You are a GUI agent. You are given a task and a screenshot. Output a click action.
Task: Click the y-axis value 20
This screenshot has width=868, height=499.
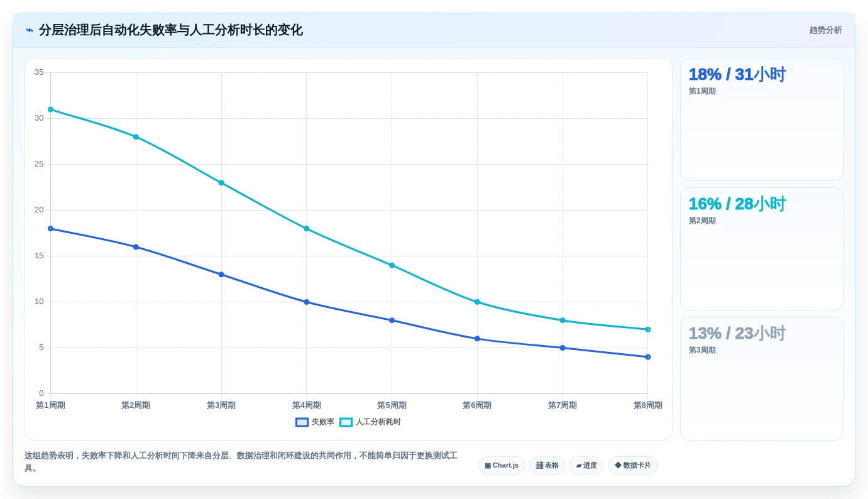point(39,210)
